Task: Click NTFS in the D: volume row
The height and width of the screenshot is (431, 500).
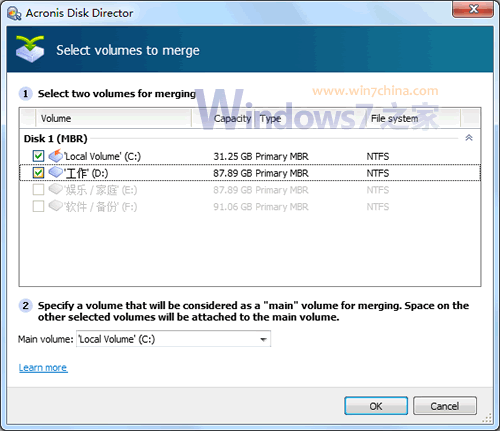Action: pos(378,173)
